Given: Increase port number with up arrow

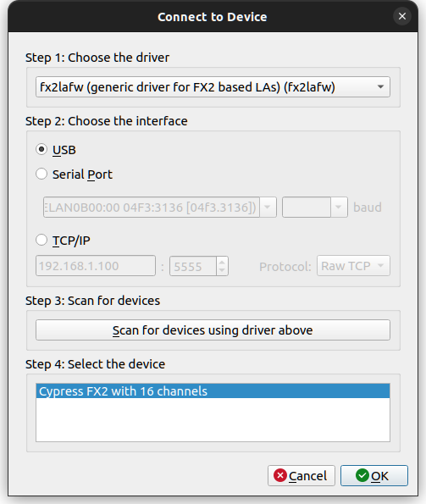Looking at the screenshot, I should [x=222, y=262].
